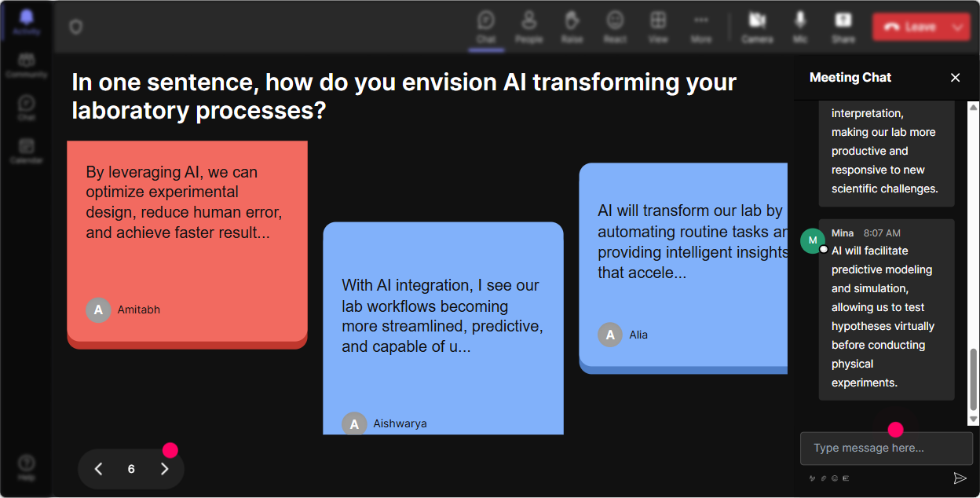This screenshot has width=980, height=498.
Task: Go to the next response page
Action: pos(164,469)
